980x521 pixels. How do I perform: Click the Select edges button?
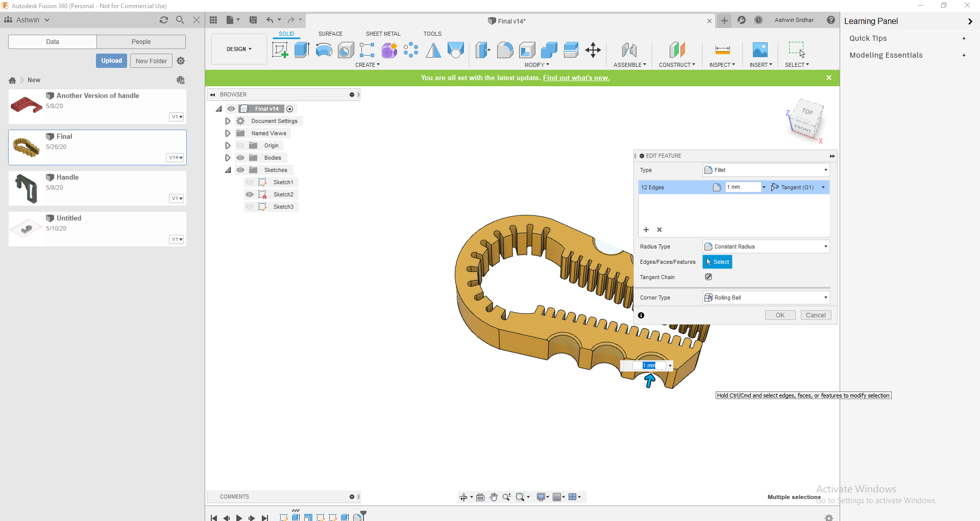717,262
